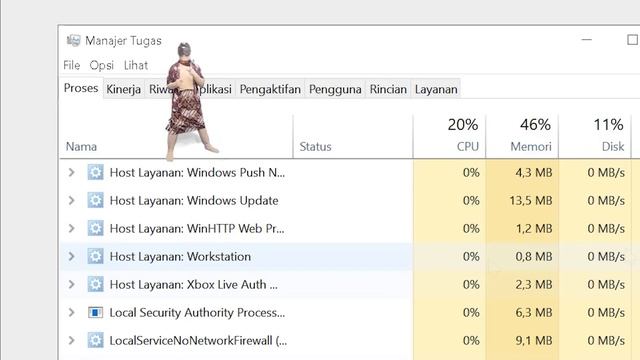640x360 pixels.
Task: Sort by the 20% CPU column header
Action: (449, 136)
